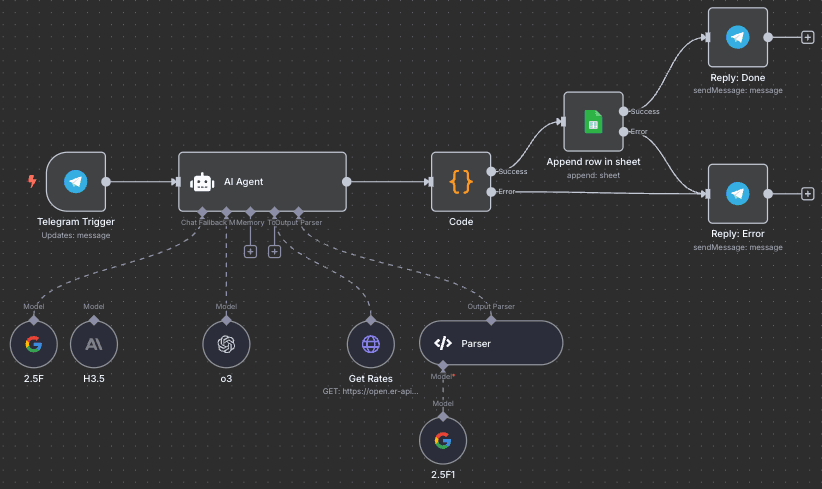Select the Reply: Done Telegram node

point(738,37)
